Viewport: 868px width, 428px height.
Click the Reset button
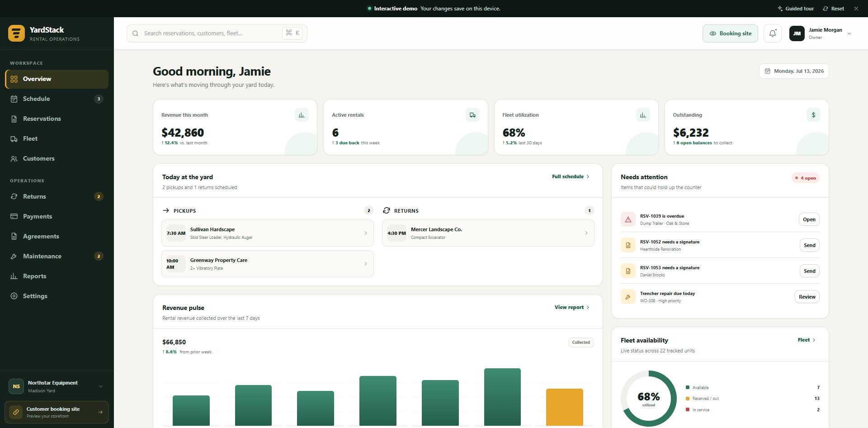click(833, 9)
